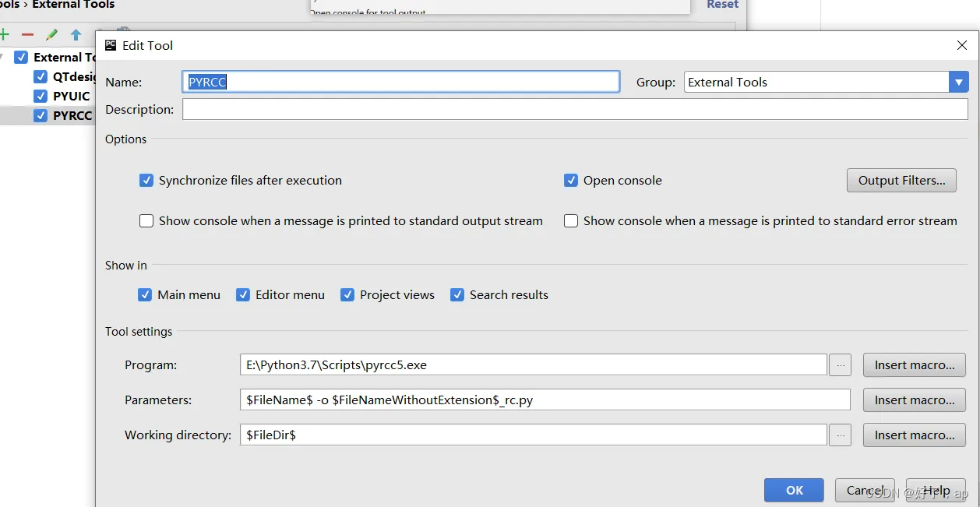Click into the Description text field
The height and width of the screenshot is (507, 980).
coord(575,110)
